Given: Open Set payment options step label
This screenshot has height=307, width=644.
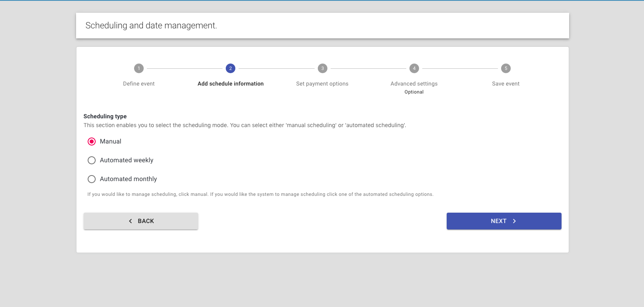Looking at the screenshot, I should (x=322, y=84).
